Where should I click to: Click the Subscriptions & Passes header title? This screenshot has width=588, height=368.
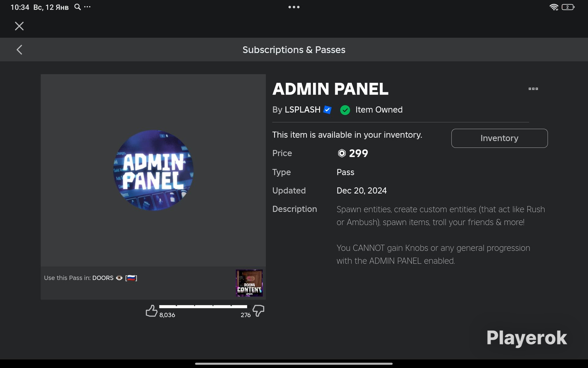pos(294,50)
